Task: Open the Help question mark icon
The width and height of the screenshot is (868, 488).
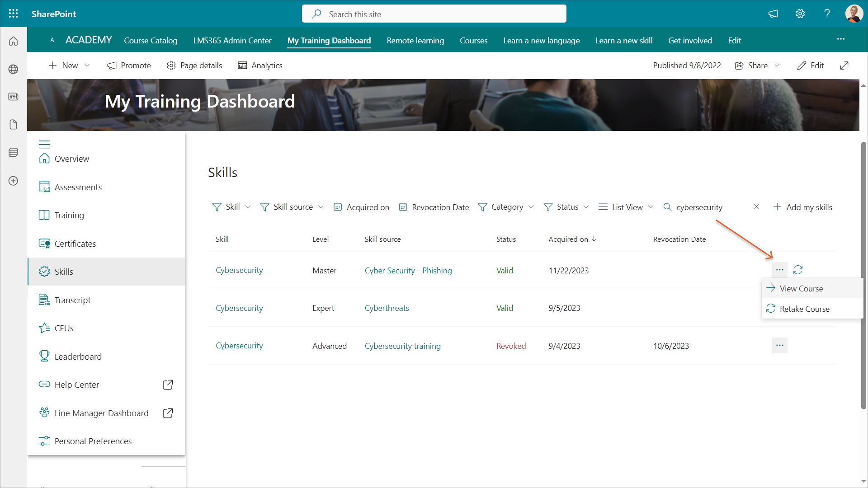Action: (827, 14)
